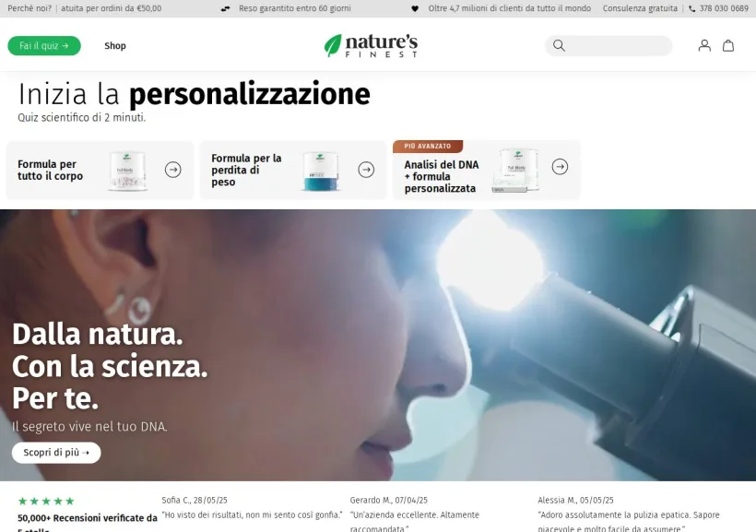Click Il segreto vive nel tuo DNA text

pos(89,427)
